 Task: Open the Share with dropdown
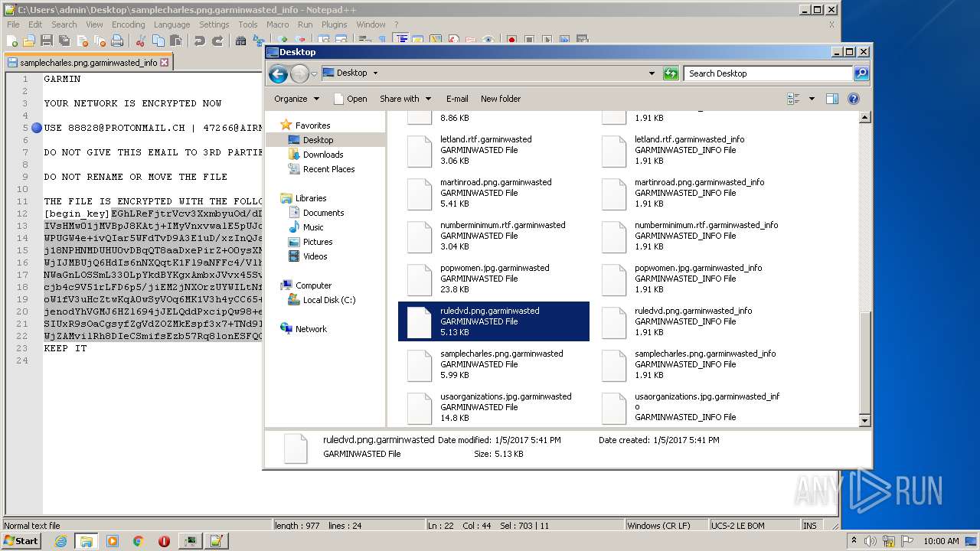pos(406,99)
